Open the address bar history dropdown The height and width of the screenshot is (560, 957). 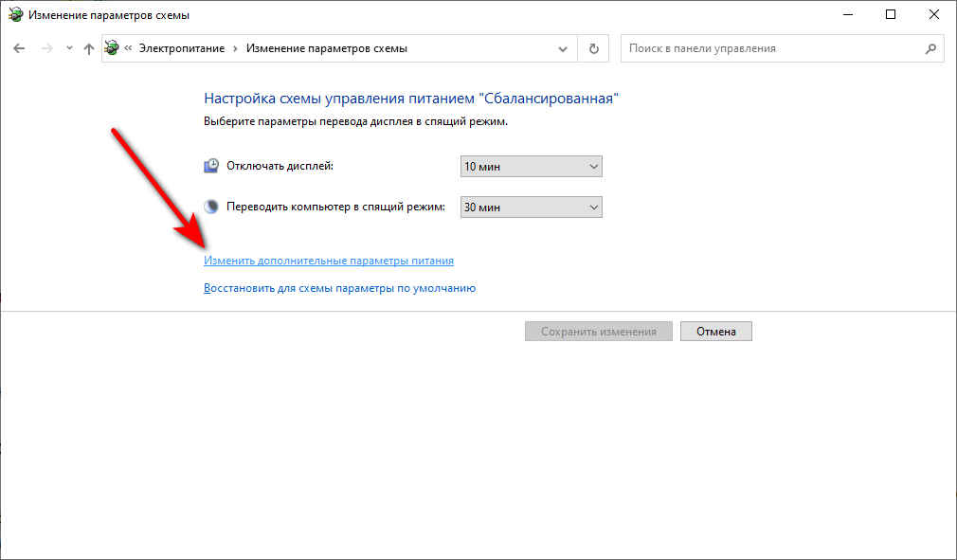(x=563, y=48)
